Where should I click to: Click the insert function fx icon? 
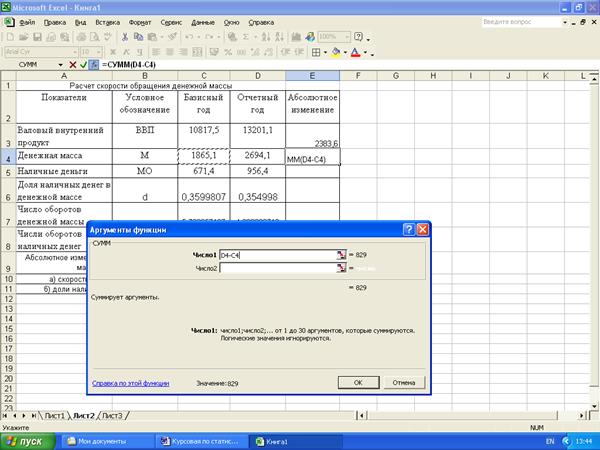(x=94, y=65)
